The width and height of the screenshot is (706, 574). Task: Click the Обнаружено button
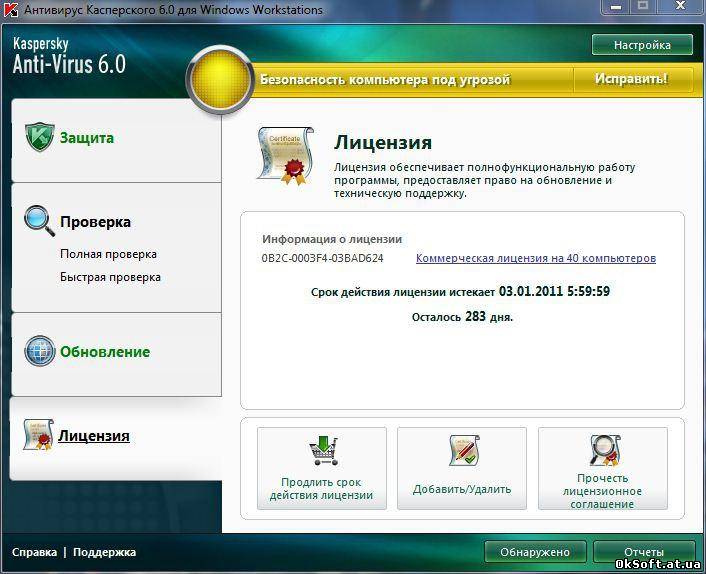(x=535, y=552)
